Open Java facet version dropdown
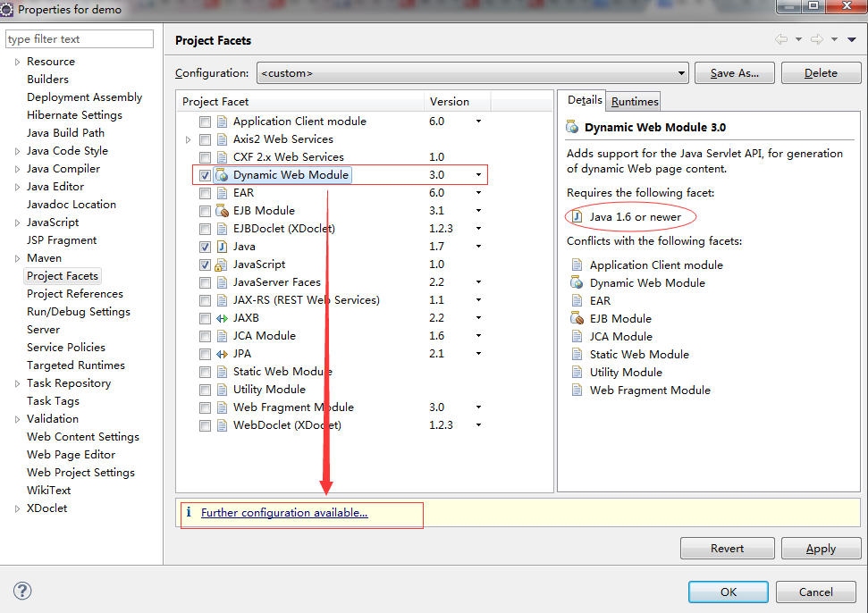868x613 pixels. [x=478, y=247]
